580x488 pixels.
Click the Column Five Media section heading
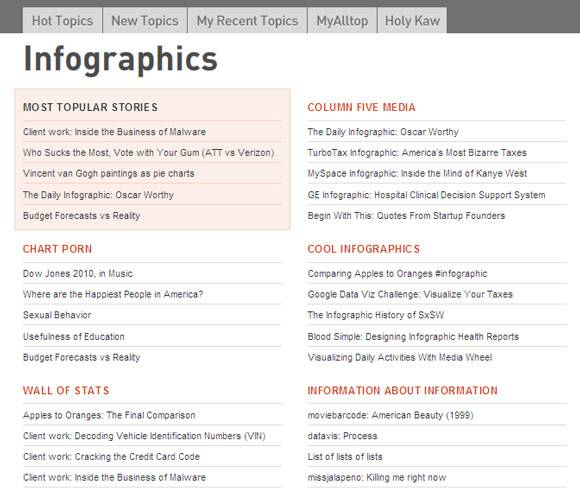click(x=361, y=107)
